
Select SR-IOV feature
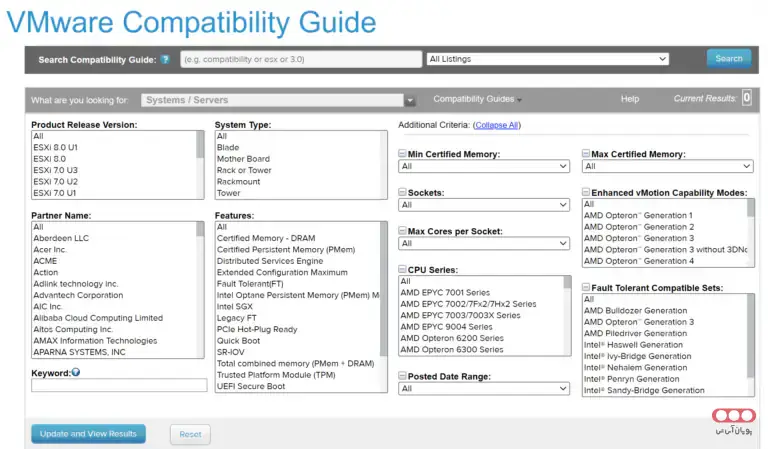231,352
